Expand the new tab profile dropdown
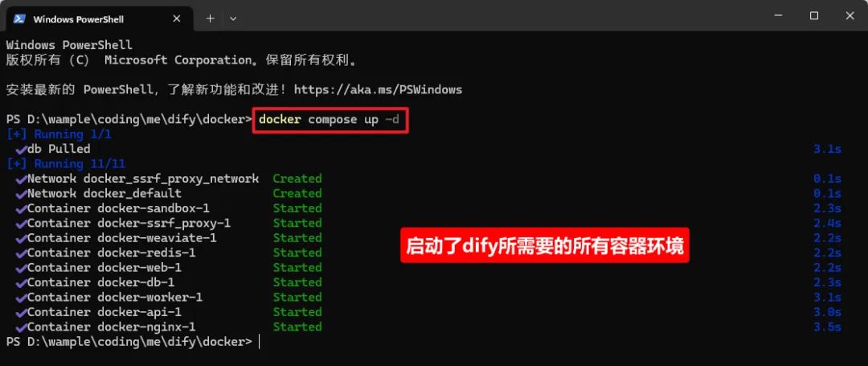Image resolution: width=868 pixels, height=366 pixels. tap(233, 19)
